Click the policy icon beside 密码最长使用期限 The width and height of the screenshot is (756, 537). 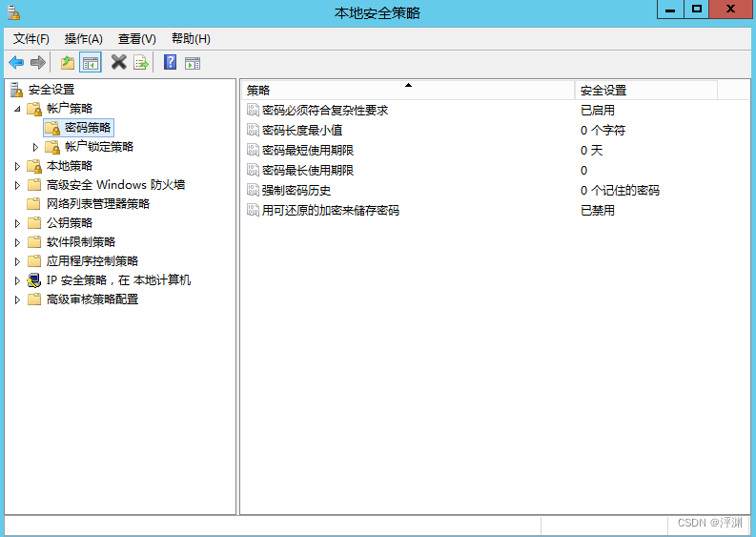coord(254,170)
